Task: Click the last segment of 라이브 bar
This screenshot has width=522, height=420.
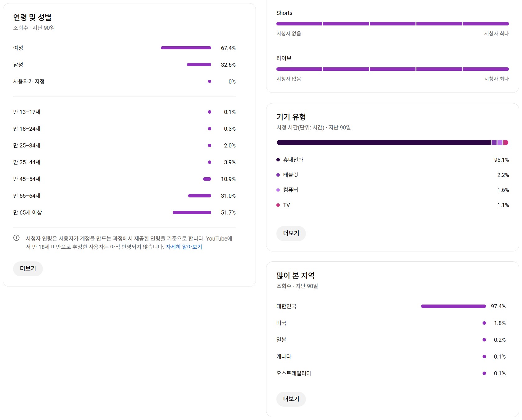Action: pos(486,69)
